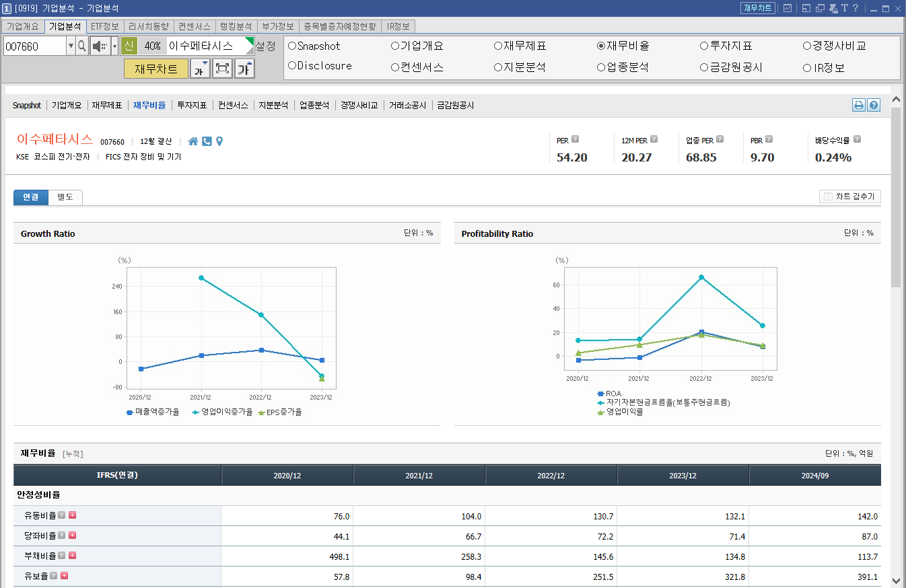Open the 투자지표 sub-navigation link
This screenshot has height=588, width=906.
tap(192, 106)
